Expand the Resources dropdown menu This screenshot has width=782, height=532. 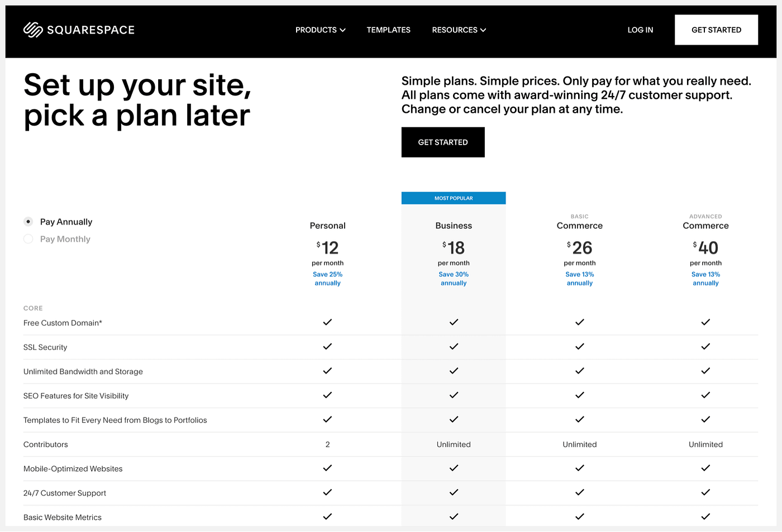(459, 30)
